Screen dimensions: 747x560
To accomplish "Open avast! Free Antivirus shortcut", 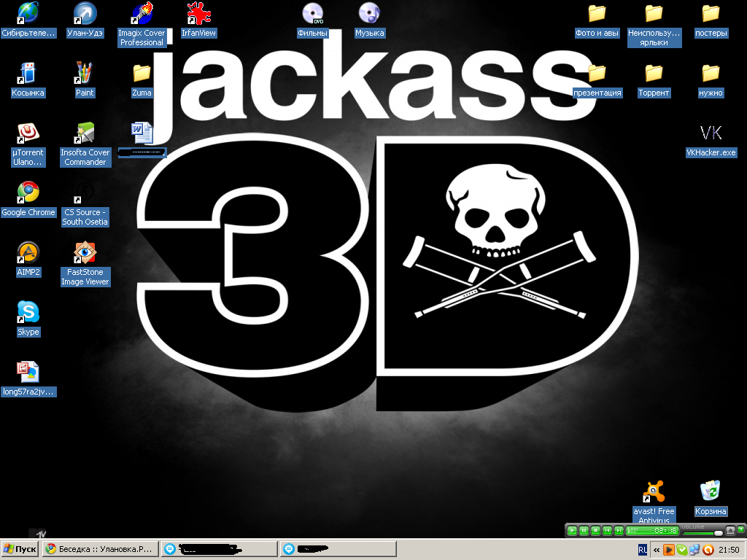I will tap(653, 491).
